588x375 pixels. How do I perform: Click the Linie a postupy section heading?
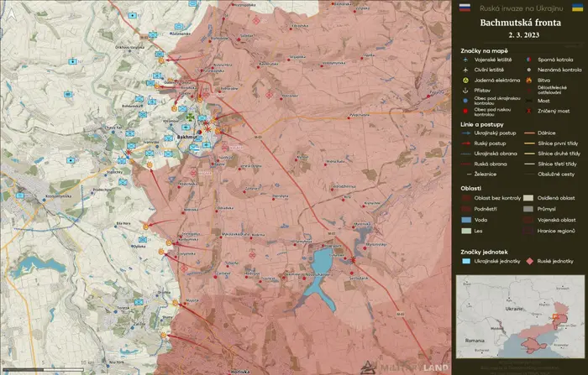point(482,124)
